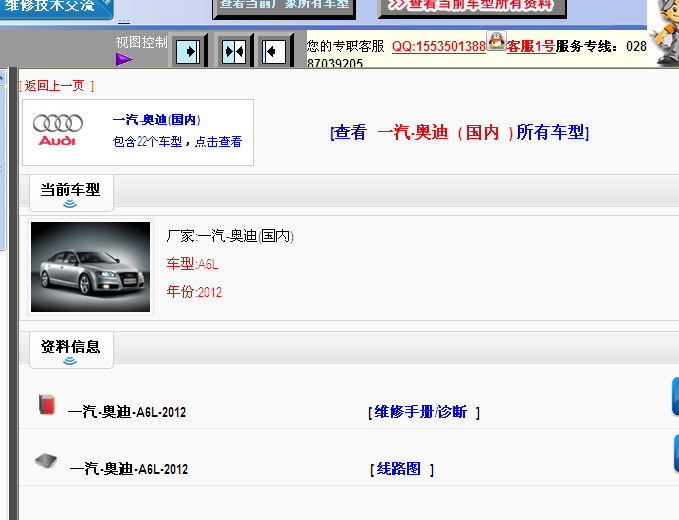Image resolution: width=679 pixels, height=520 pixels.
Task: Click the first 一汽-奥迪-A6L-2012 row title
Action: point(127,412)
